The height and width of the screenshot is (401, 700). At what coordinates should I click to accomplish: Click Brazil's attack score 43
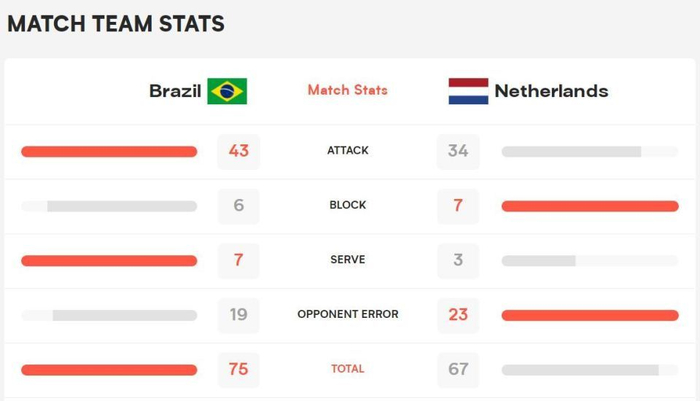[238, 151]
